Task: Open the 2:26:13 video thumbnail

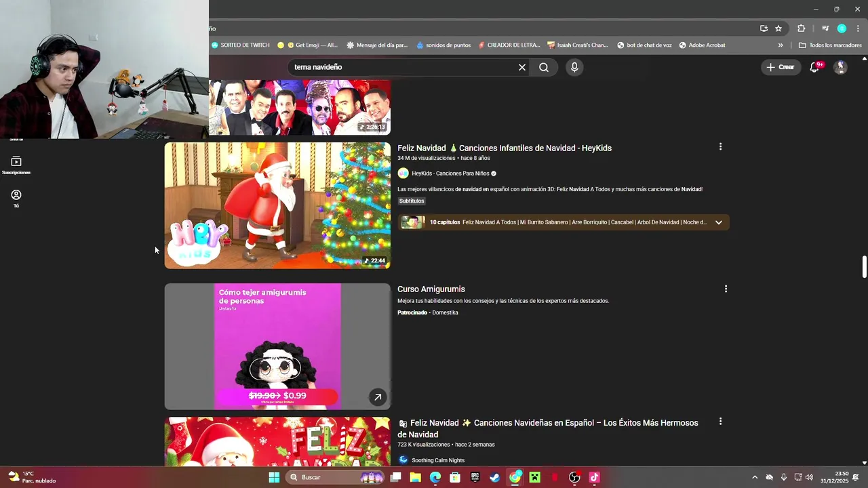Action: 300,107
